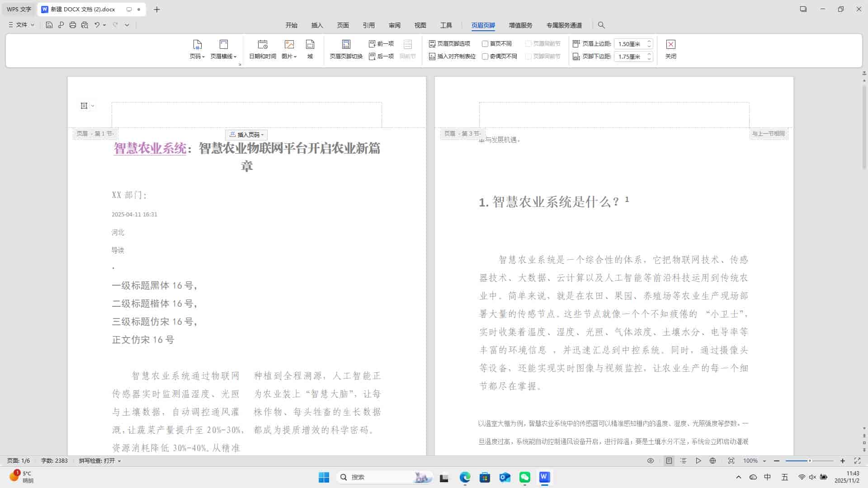Click the reading mode play icon
This screenshot has width=868, height=488.
click(x=698, y=461)
